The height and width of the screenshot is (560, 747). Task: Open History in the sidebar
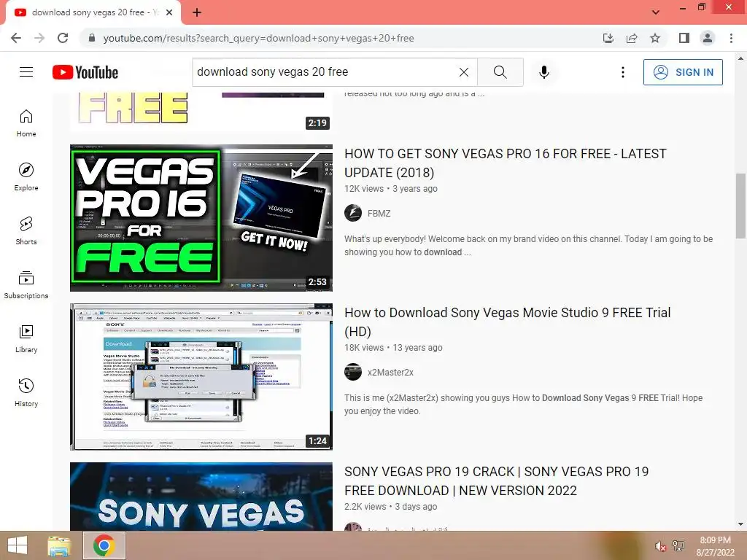tap(26, 392)
